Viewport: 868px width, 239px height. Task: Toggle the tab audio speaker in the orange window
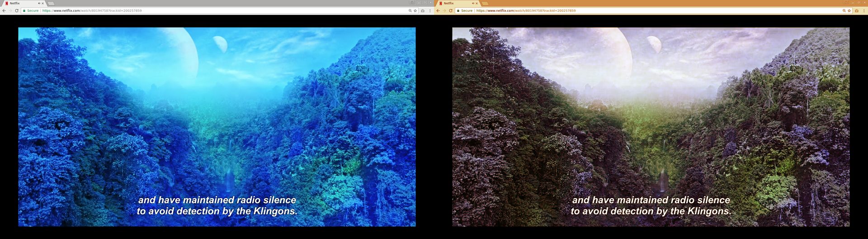point(473,3)
